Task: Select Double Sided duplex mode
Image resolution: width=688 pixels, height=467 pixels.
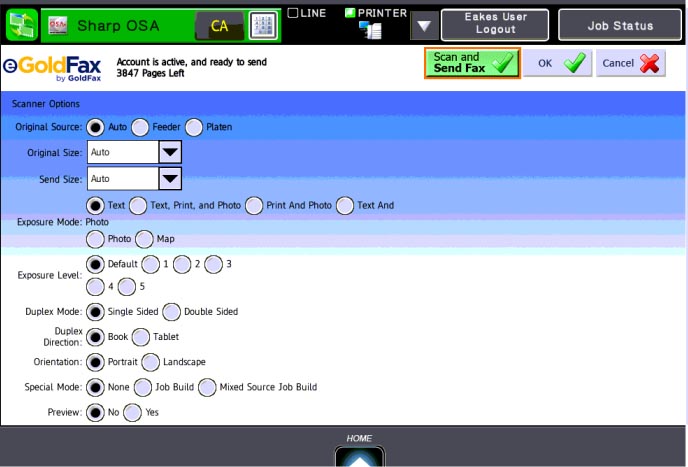Action: point(172,312)
